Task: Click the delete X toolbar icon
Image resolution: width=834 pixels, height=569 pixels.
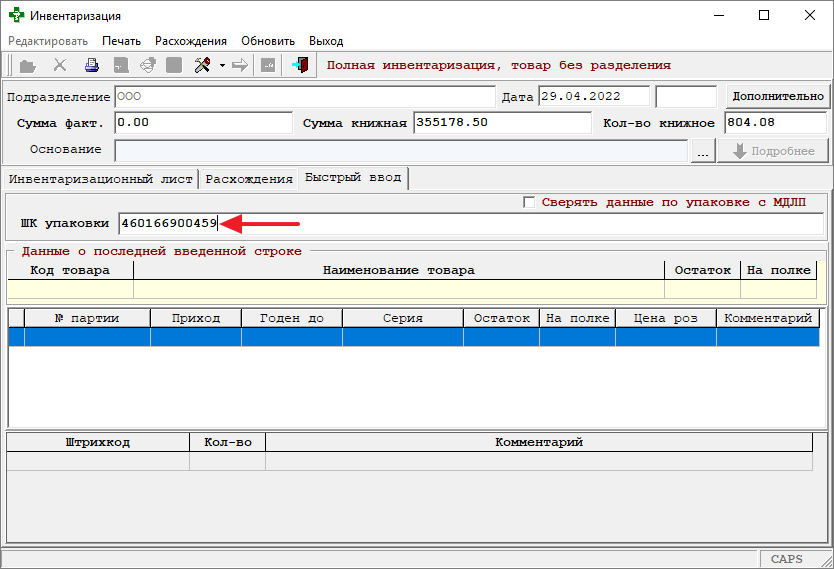Action: pos(60,66)
